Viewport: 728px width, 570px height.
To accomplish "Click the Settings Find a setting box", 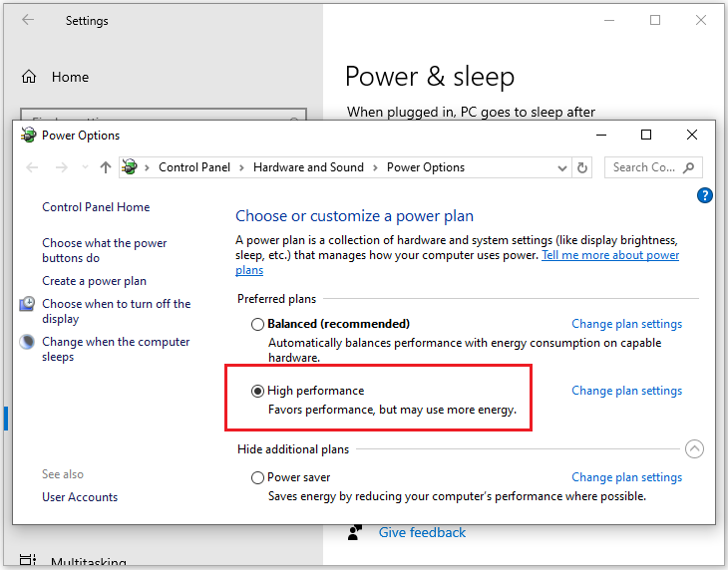I will coord(164,114).
